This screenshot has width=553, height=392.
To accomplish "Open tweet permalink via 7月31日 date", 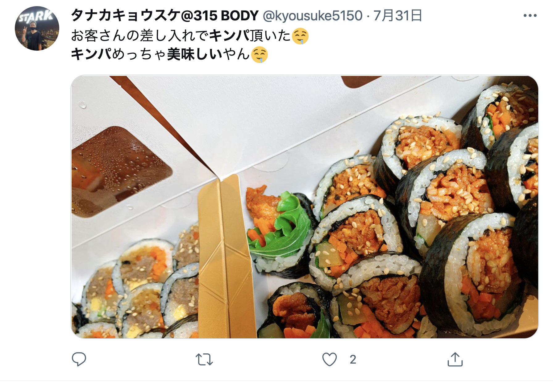I will point(398,15).
